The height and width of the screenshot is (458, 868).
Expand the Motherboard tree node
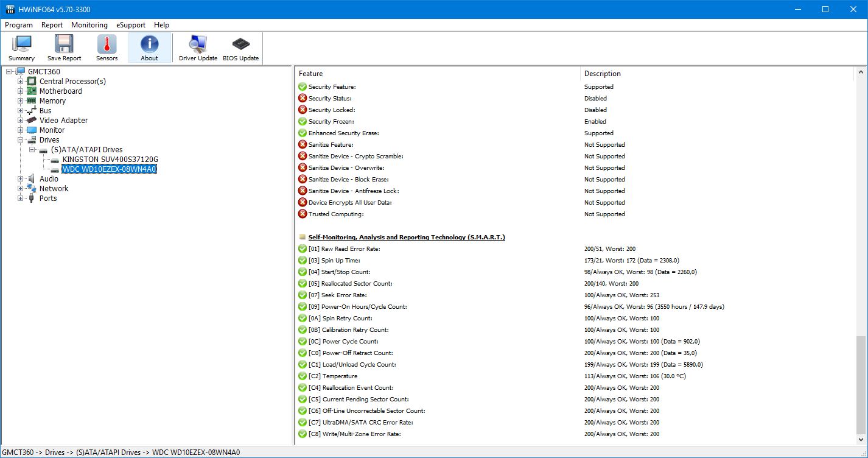click(x=21, y=91)
